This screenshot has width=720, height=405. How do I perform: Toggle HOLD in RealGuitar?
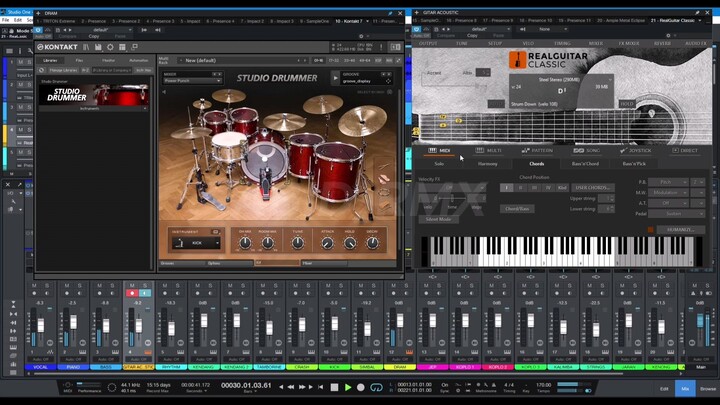(627, 104)
